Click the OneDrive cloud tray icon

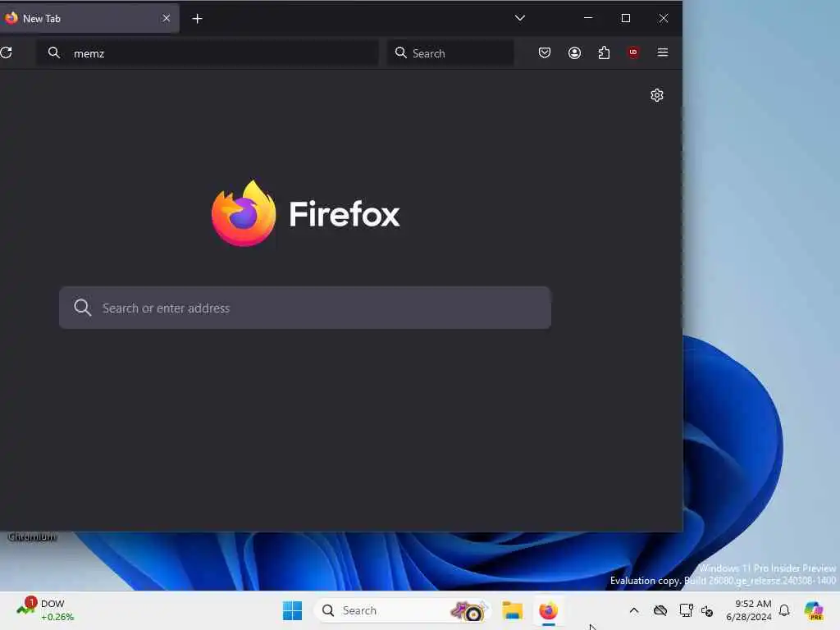pyautogui.click(x=660, y=610)
